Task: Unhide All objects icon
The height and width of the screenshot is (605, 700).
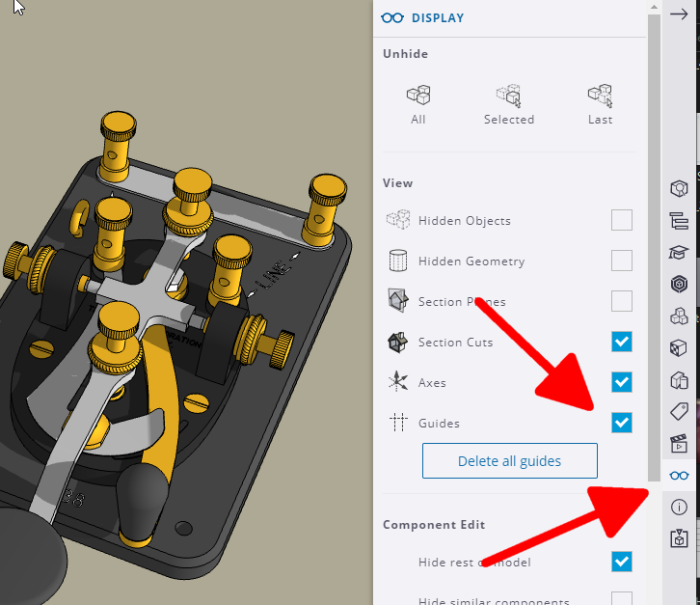Action: click(418, 96)
